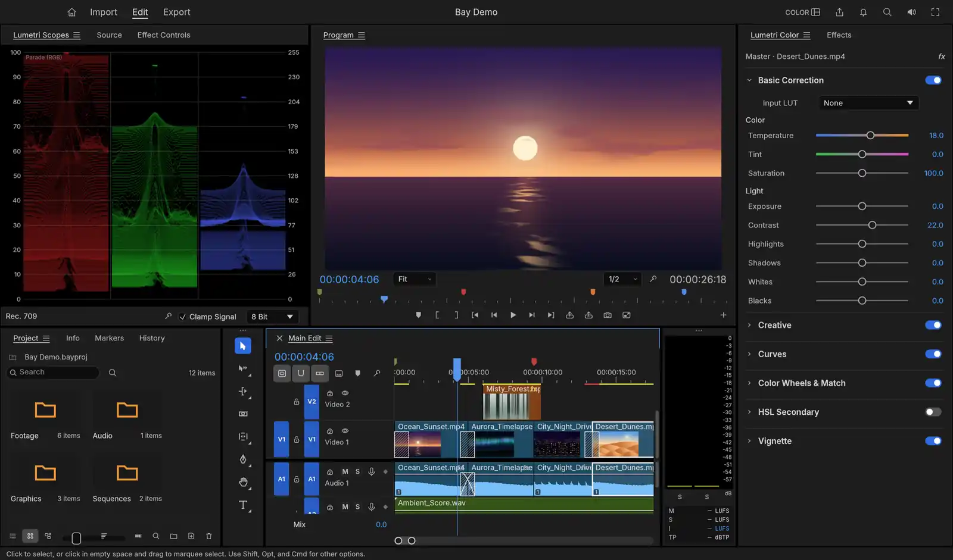Play the Program monitor
Screen dimensions: 953x560
coord(513,315)
